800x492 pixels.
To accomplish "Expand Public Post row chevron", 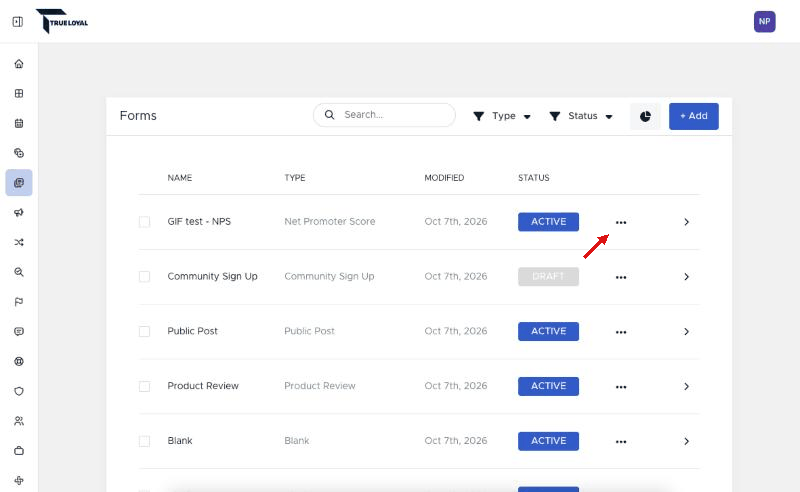I will (686, 332).
